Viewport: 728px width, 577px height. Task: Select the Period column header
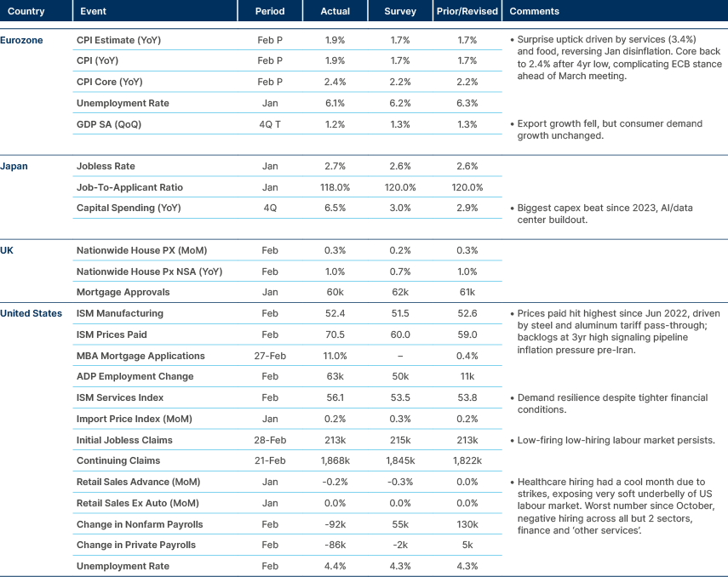coord(270,11)
